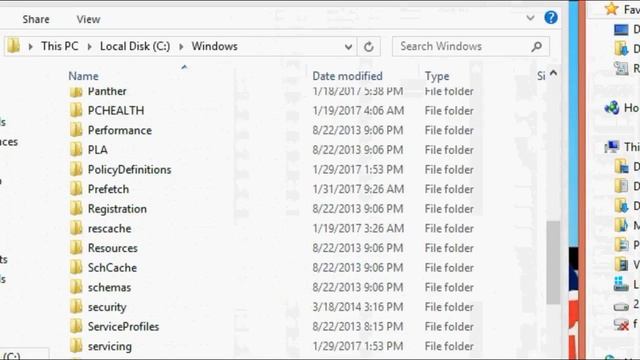Click the PCHEALTH folder name
Image resolution: width=640 pixels, height=360 pixels.
116,111
